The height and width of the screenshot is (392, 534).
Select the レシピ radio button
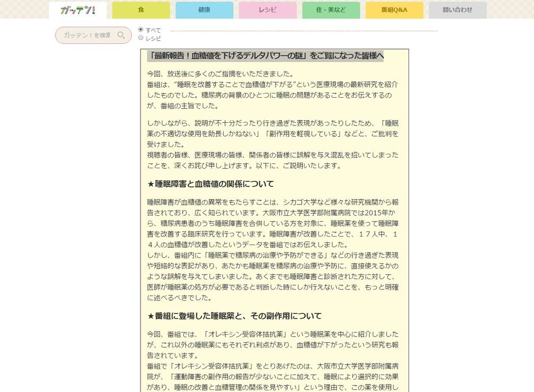point(141,38)
